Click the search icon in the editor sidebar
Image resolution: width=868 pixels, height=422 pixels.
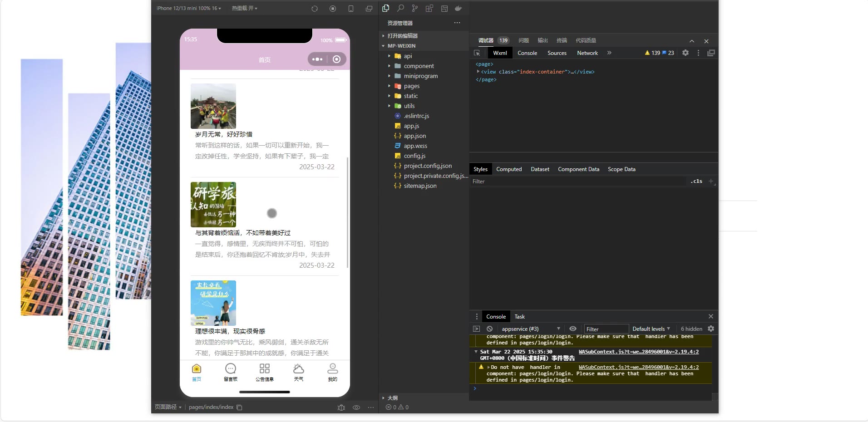click(x=400, y=8)
